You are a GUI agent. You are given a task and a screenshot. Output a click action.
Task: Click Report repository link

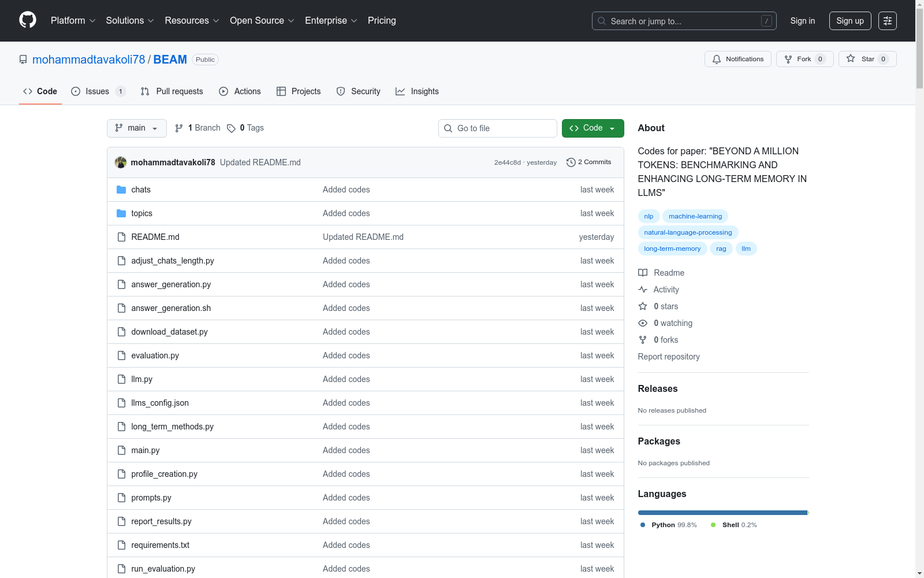click(x=669, y=357)
